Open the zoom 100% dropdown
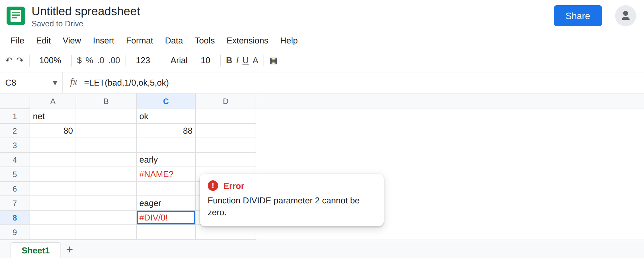Screen dimensions: 644x258 (x=50, y=60)
